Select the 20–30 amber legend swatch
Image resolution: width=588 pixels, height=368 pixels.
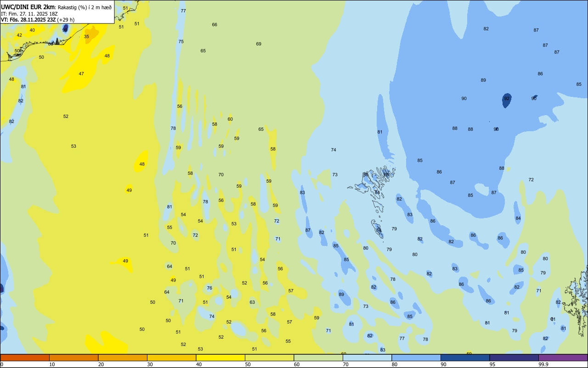(x=123, y=357)
